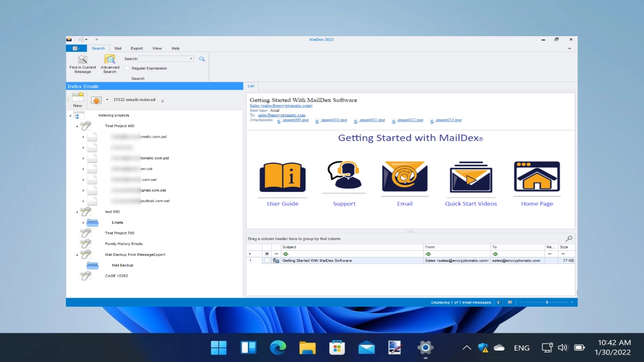Click the Home Page house icon
Image resolution: width=644 pixels, height=362 pixels.
pyautogui.click(x=537, y=176)
